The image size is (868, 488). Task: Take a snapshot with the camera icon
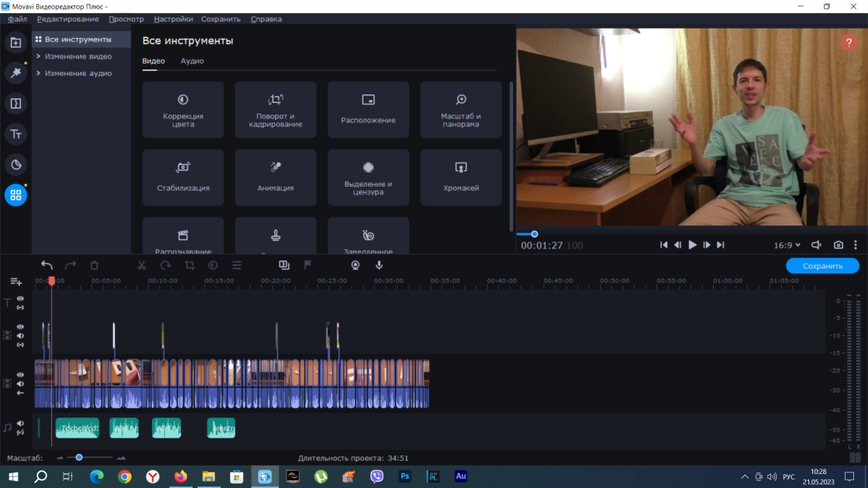(x=839, y=245)
